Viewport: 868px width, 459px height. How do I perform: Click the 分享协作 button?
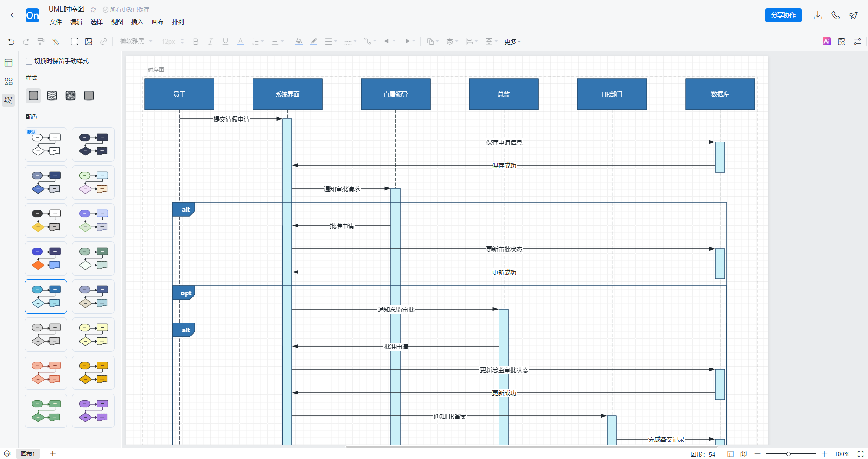[783, 15]
